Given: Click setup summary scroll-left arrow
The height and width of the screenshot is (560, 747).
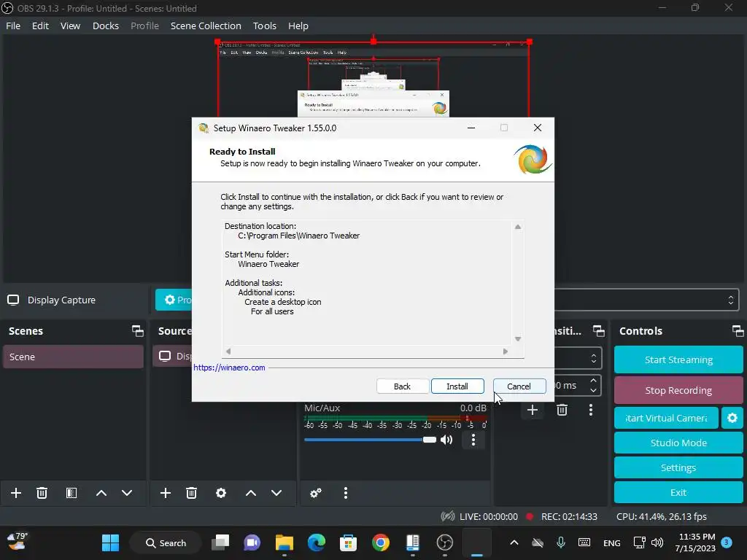Looking at the screenshot, I should click(x=228, y=351).
